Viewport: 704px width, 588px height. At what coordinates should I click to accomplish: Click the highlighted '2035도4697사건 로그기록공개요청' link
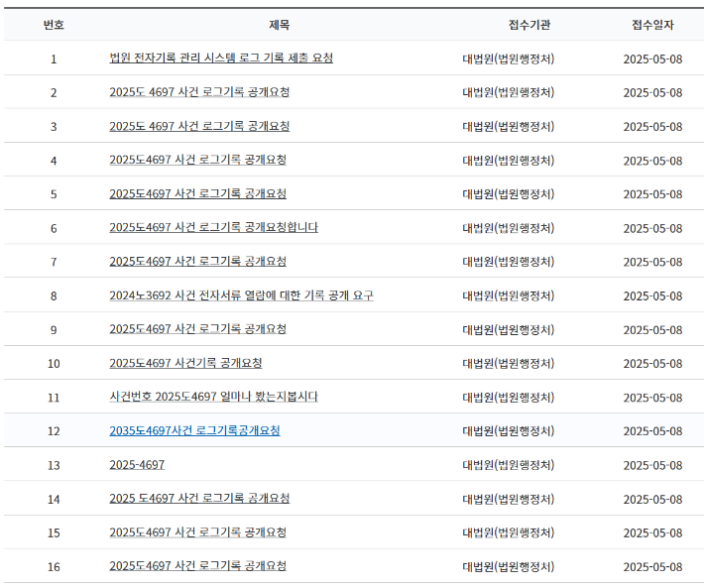[x=194, y=431]
